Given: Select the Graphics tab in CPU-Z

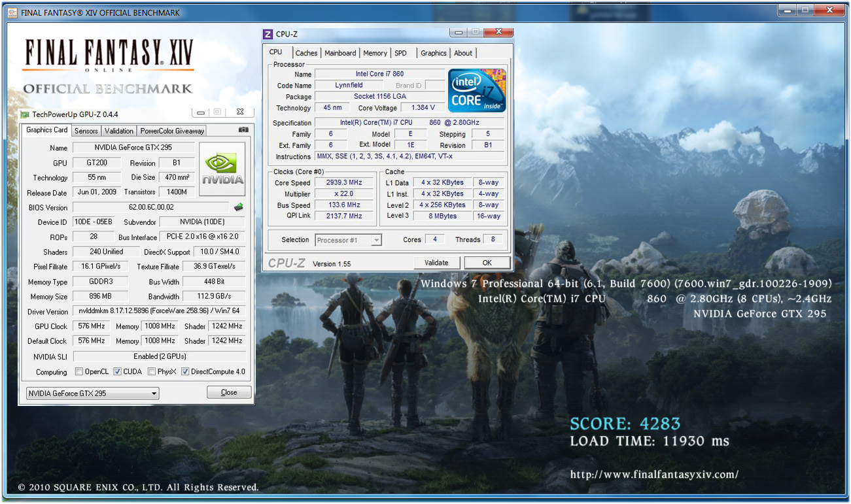Looking at the screenshot, I should 434,53.
